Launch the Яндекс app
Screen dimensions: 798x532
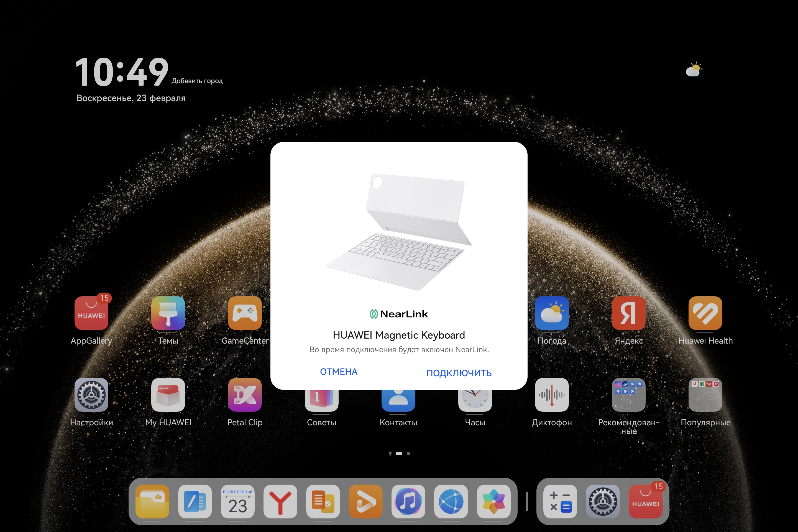coord(628,313)
